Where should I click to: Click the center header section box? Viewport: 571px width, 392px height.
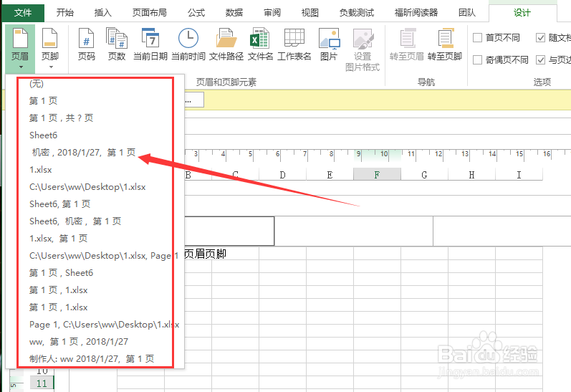coord(354,231)
